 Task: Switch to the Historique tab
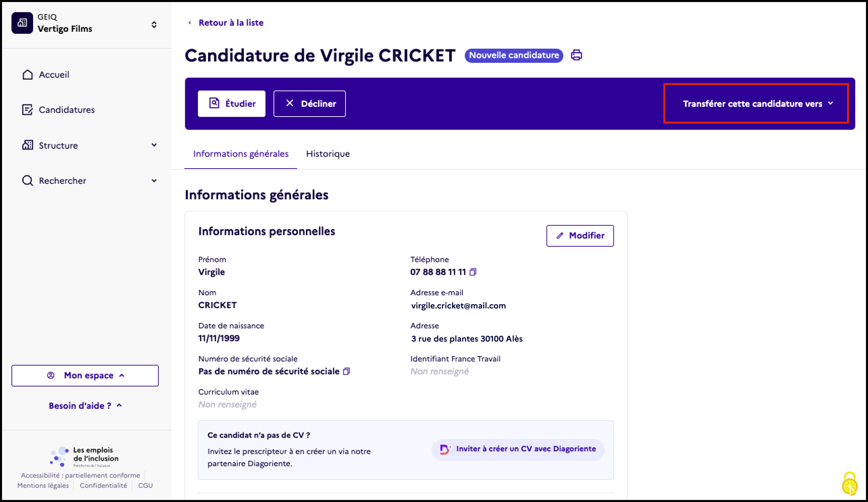[x=328, y=154]
